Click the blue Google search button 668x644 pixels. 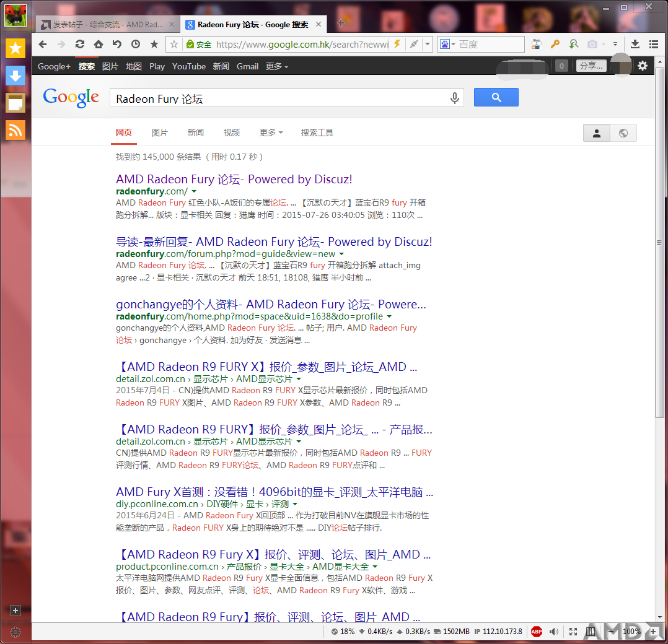pyautogui.click(x=496, y=97)
